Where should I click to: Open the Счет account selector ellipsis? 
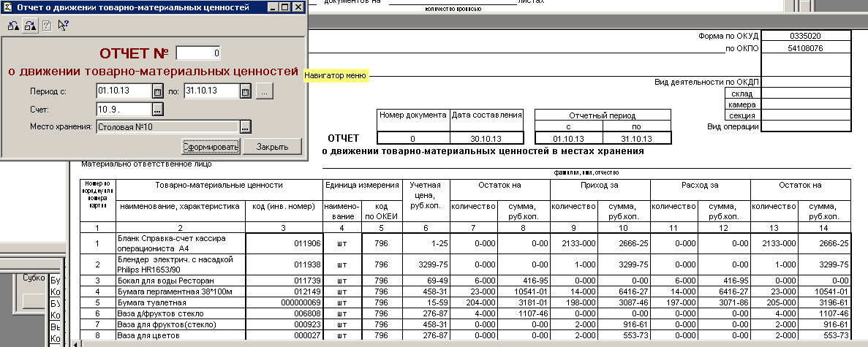pos(156,109)
